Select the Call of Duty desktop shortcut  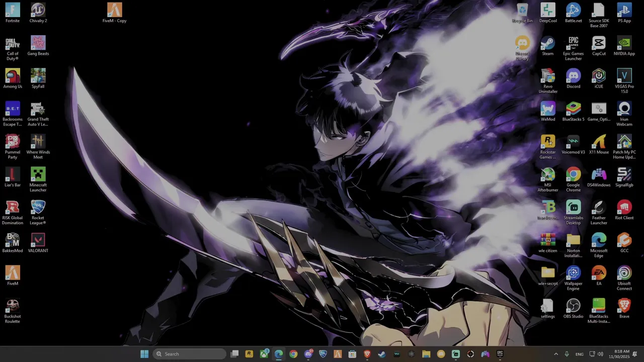13,48
